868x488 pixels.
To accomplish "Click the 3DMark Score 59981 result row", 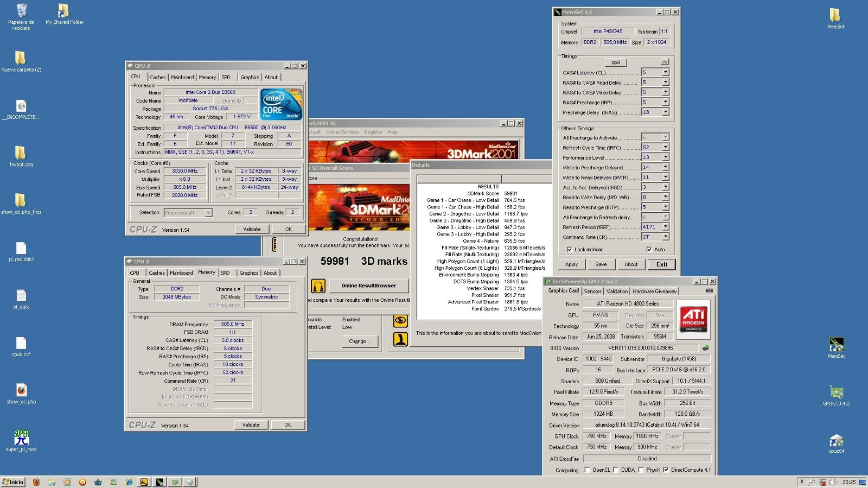I will 483,193.
